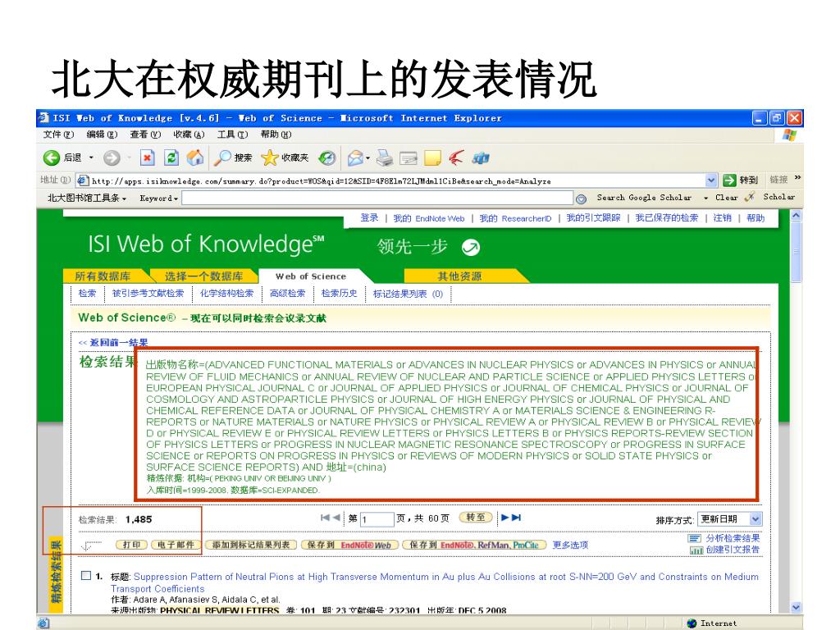This screenshot has width=840, height=630.
Task: Open 我的 ResearcherID link
Action: coord(515,218)
